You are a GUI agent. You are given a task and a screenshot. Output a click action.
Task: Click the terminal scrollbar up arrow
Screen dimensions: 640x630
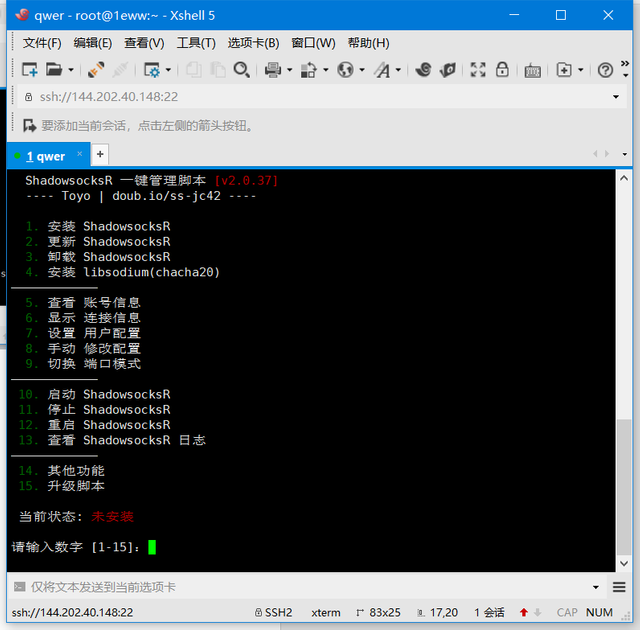pos(624,178)
